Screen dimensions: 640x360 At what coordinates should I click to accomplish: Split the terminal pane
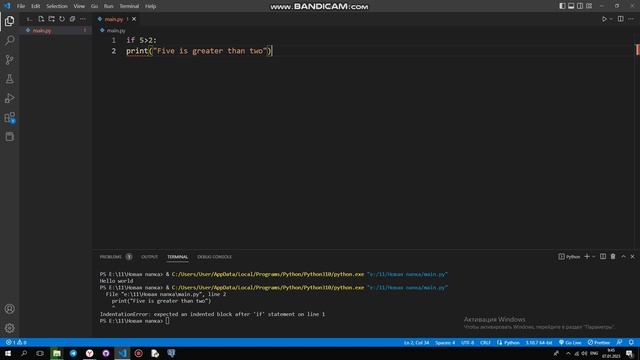click(x=603, y=257)
